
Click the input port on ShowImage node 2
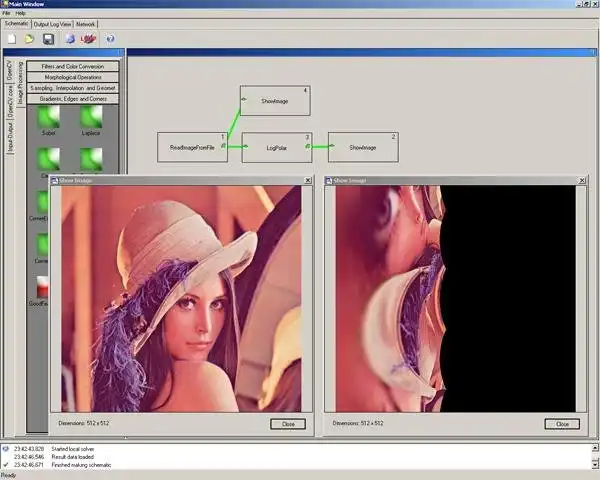click(x=331, y=146)
